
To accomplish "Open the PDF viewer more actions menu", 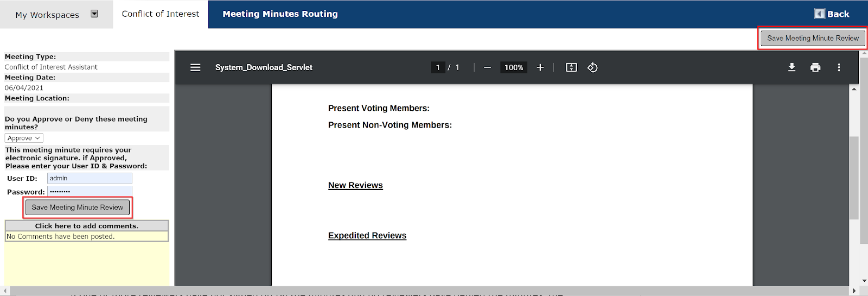I will 839,67.
